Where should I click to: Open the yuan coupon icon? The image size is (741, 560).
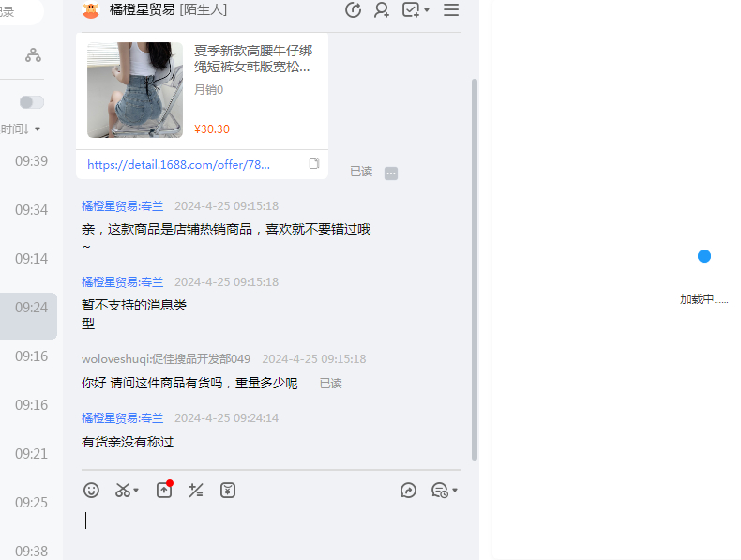pos(228,490)
